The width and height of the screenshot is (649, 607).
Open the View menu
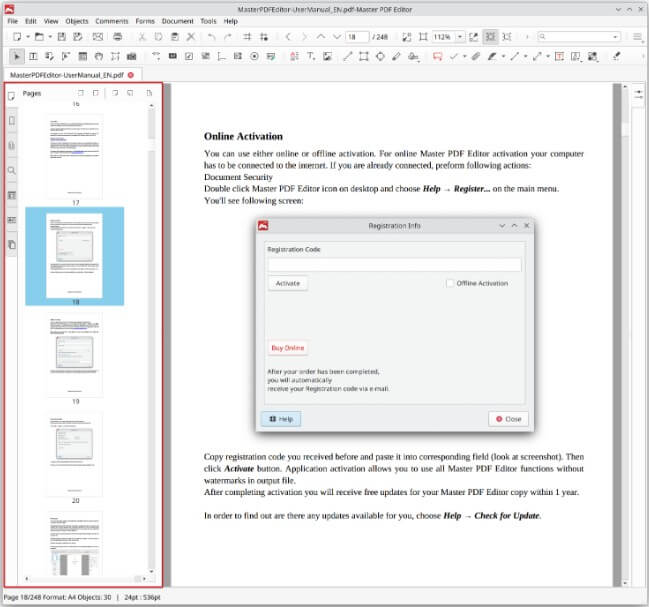point(51,21)
